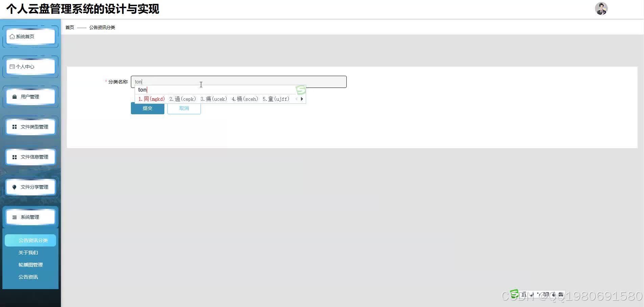Click the user avatar in the header
Viewport: 644px width, 307px height.
601,8
